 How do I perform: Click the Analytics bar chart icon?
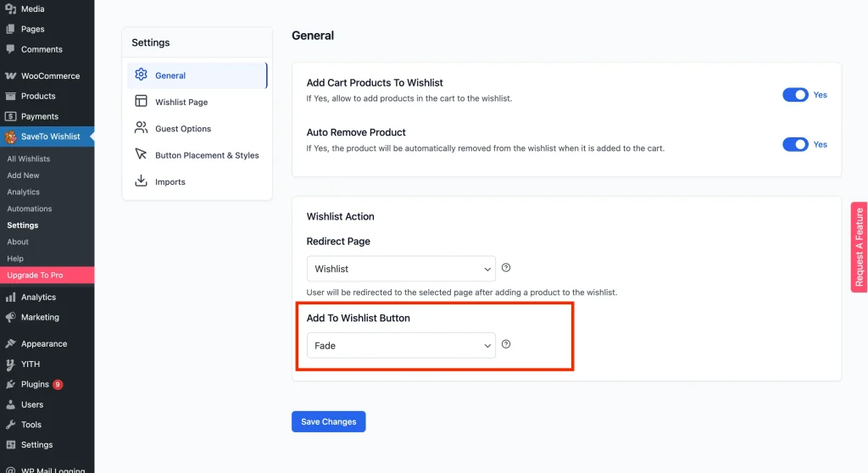(10, 298)
